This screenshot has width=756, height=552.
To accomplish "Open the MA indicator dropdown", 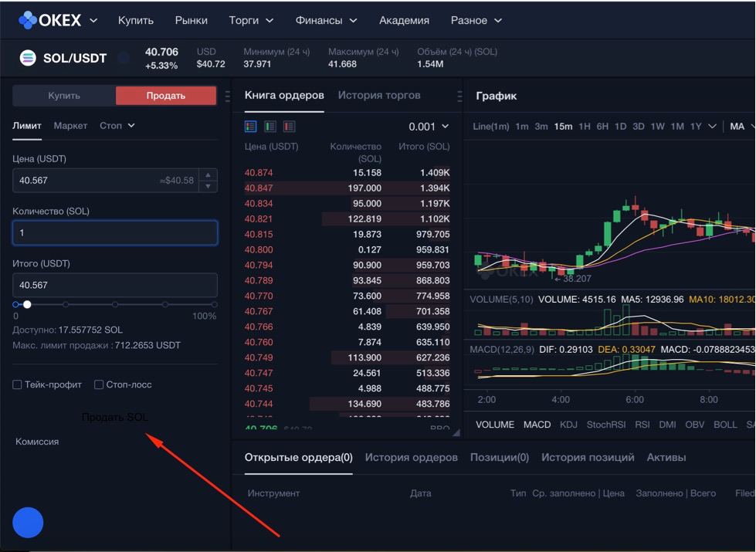I will click(x=741, y=127).
